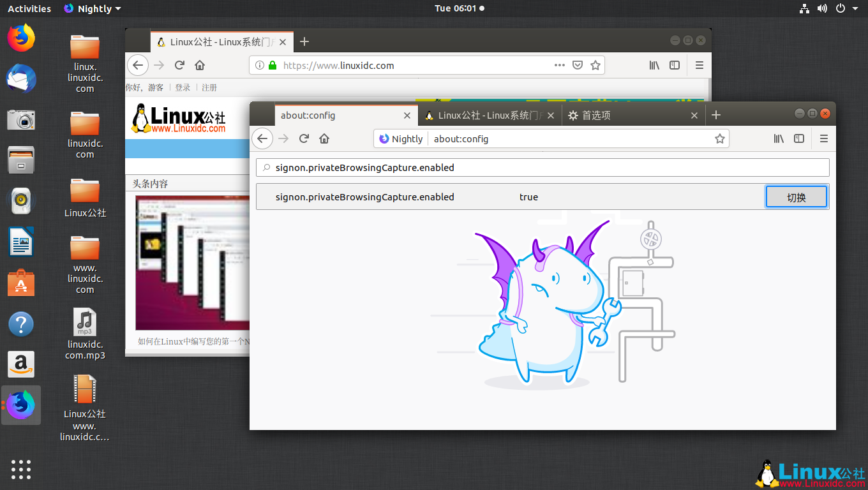The height and width of the screenshot is (490, 868).
Task: Open Amazon from dock
Action: pos(21,364)
